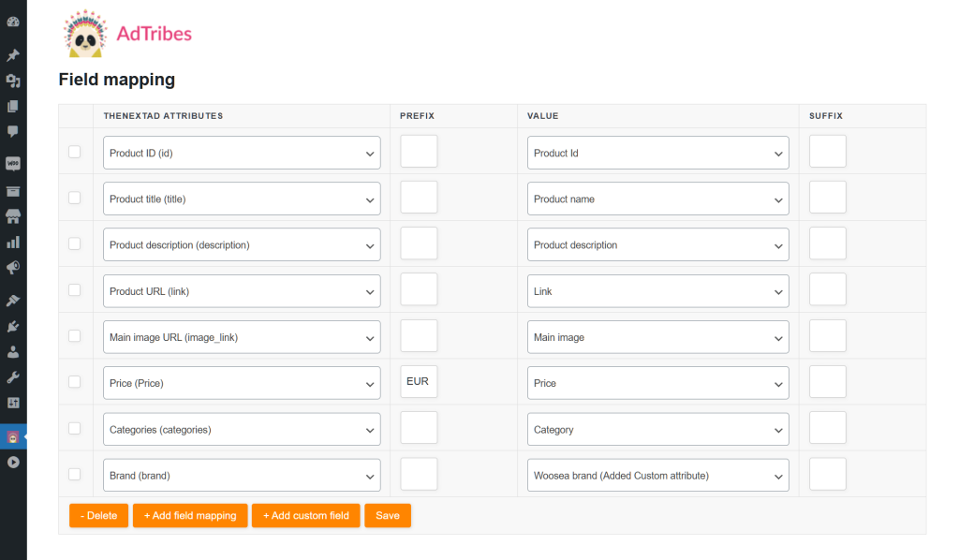
Task: Expand the Woosea brand custom attribute dropdown
Action: click(657, 475)
